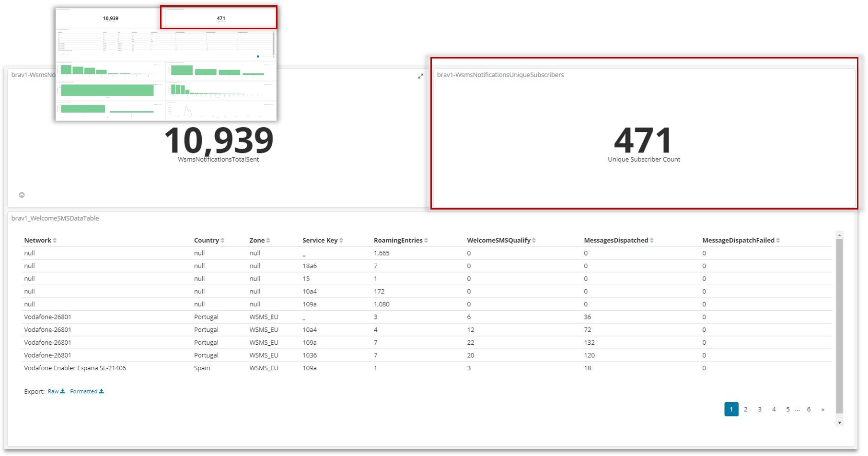Screen dimensions: 868x456
Task: Click MessagesDispatched value 132
Action: 589,343
